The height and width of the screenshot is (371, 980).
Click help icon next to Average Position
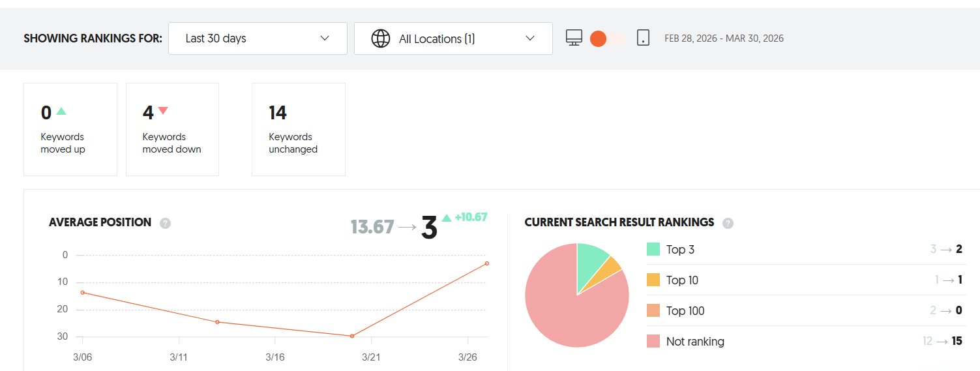pos(166,223)
